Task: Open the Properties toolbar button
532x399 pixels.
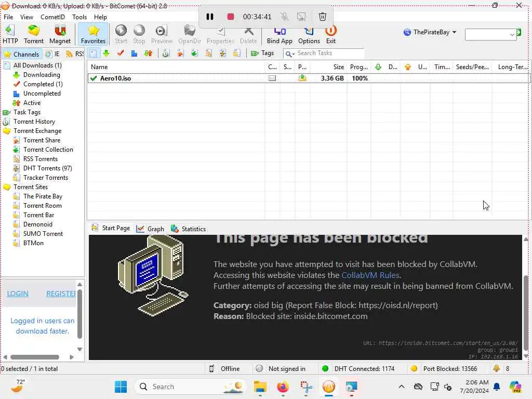Action: [220, 35]
